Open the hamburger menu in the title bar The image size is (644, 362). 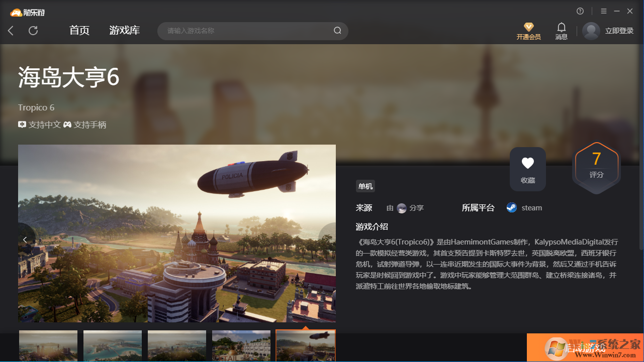click(x=603, y=11)
